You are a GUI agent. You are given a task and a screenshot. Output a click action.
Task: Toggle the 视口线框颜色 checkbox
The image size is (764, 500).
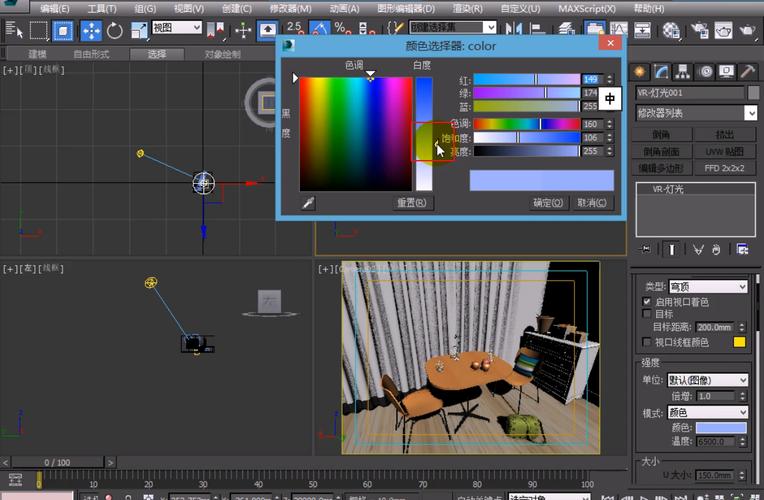646,342
